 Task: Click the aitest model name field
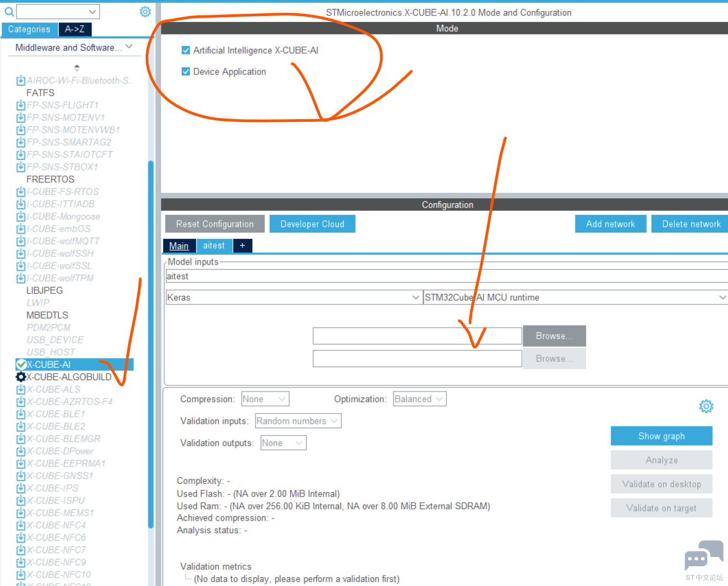tap(446, 276)
